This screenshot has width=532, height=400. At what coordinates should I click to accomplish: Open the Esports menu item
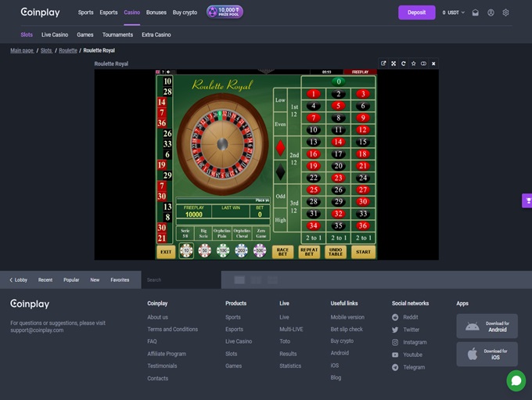(x=109, y=13)
